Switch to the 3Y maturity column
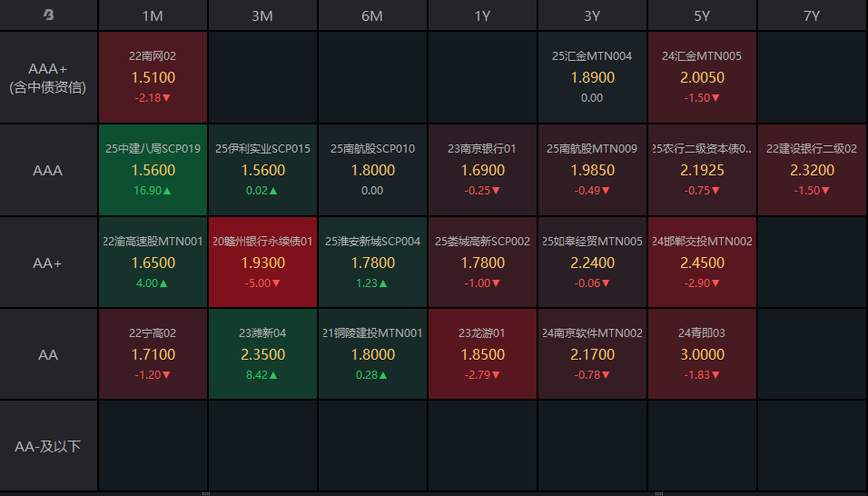 coord(592,15)
